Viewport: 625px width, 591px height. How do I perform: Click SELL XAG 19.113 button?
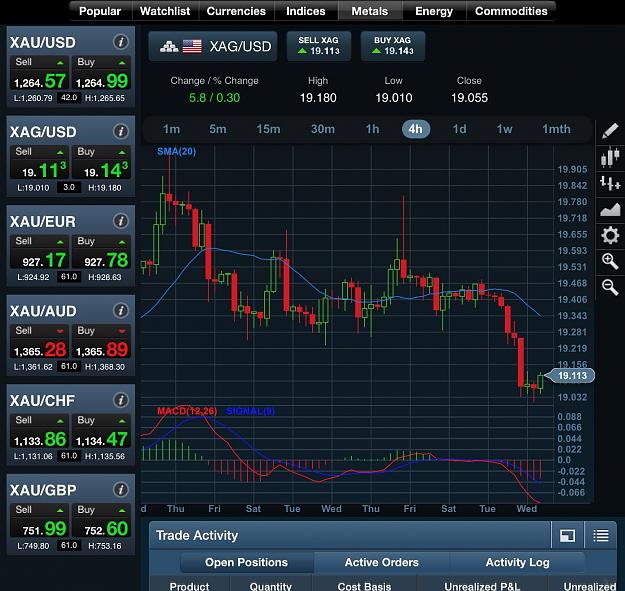tap(319, 46)
